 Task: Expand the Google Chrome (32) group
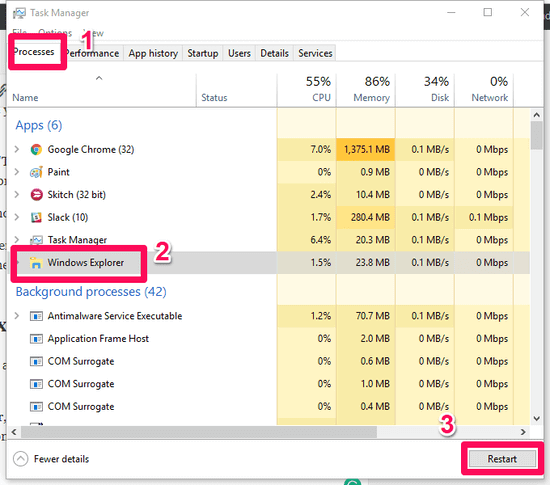(16, 149)
